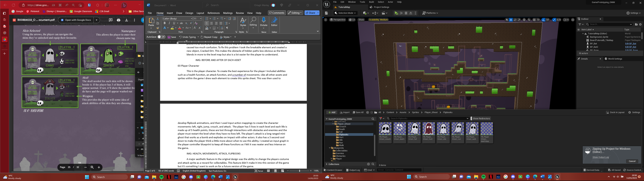The width and height of the screenshot is (644, 181).
Task: Click the Word zoom slider
Action: [299, 171]
